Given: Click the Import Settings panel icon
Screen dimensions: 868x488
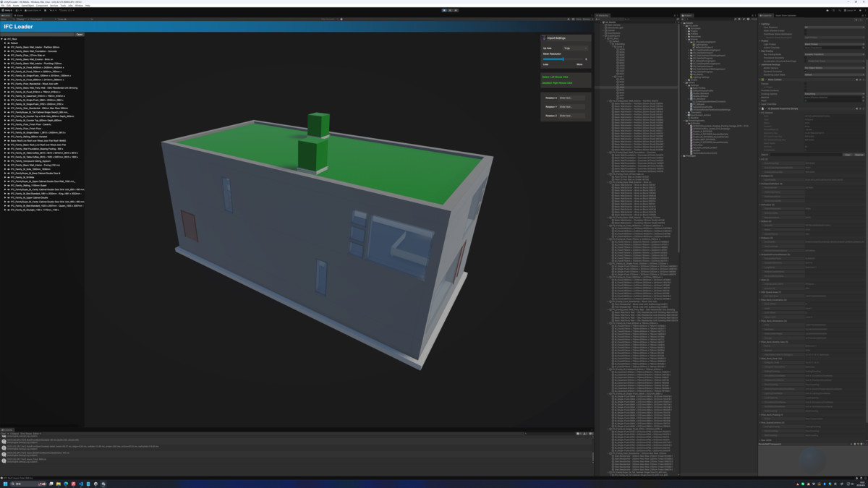Looking at the screenshot, I should [544, 38].
